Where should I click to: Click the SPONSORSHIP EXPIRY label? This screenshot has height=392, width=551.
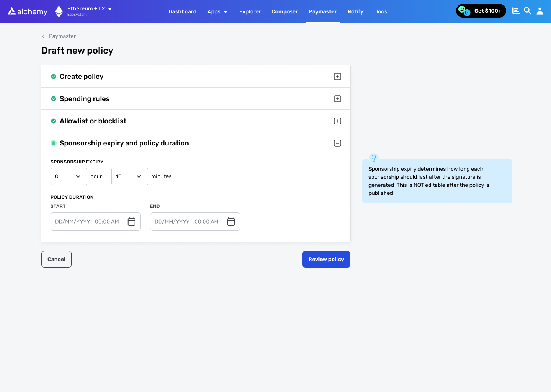click(77, 162)
